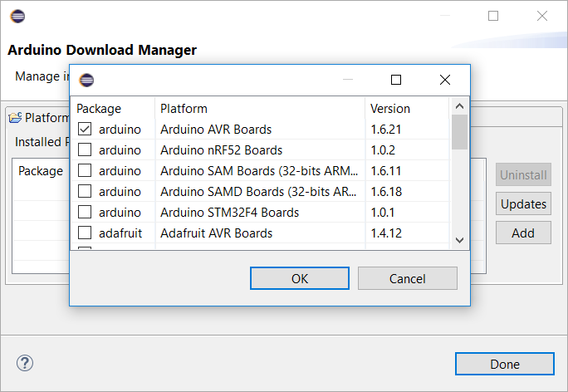Confirm selection with the OK button
568x392 pixels.
pos(300,278)
